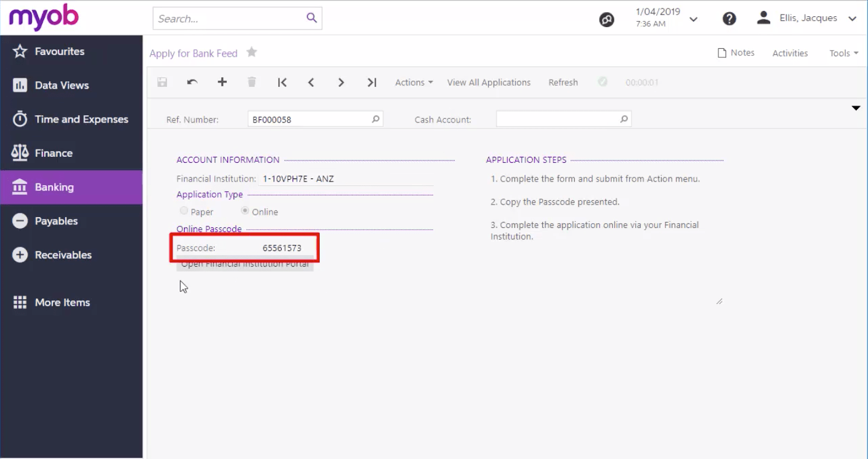Open the Tools dropdown menu
The width and height of the screenshot is (868, 459).
pyautogui.click(x=843, y=53)
